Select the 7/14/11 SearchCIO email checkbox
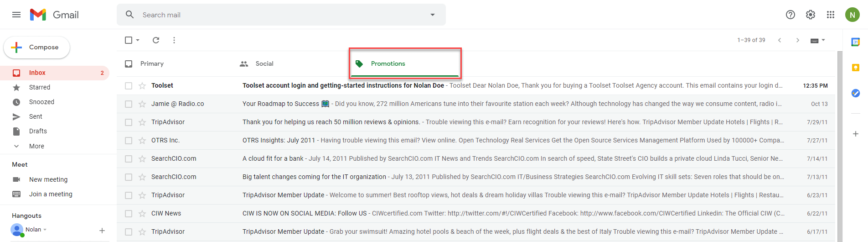 click(x=129, y=159)
